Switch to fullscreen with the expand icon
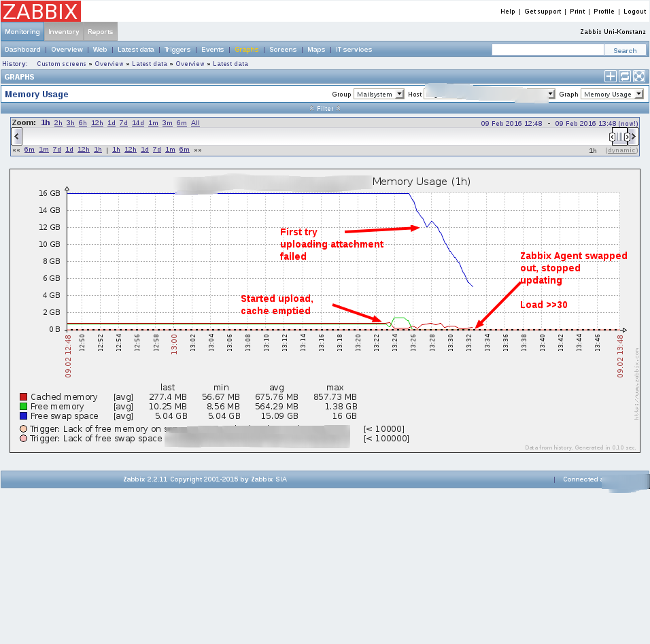The width and height of the screenshot is (650, 644). click(639, 77)
